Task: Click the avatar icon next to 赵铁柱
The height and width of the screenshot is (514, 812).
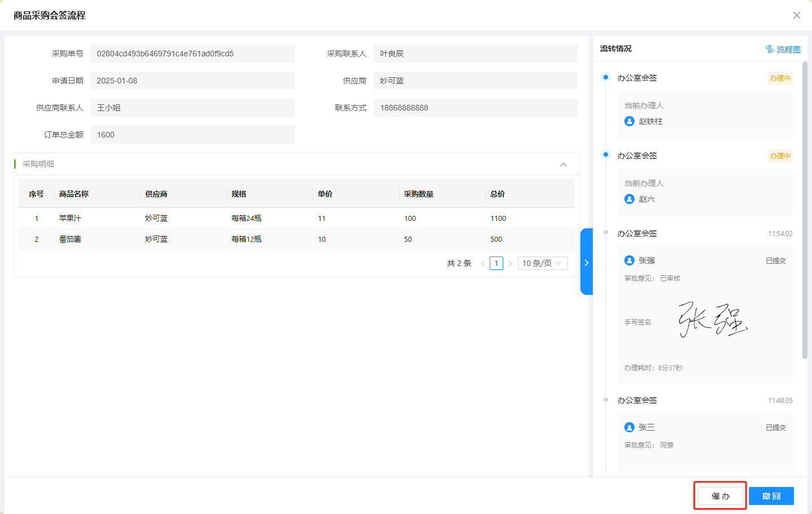Action: click(629, 121)
